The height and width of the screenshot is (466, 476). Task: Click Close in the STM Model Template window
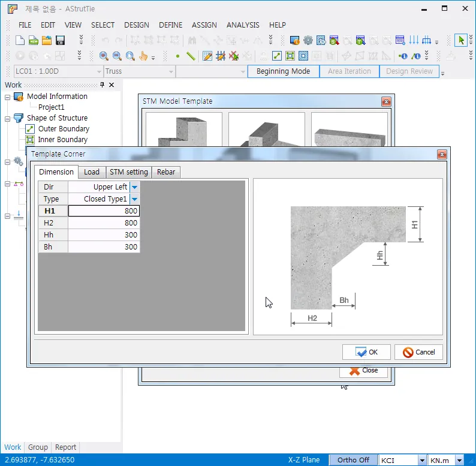tap(363, 371)
